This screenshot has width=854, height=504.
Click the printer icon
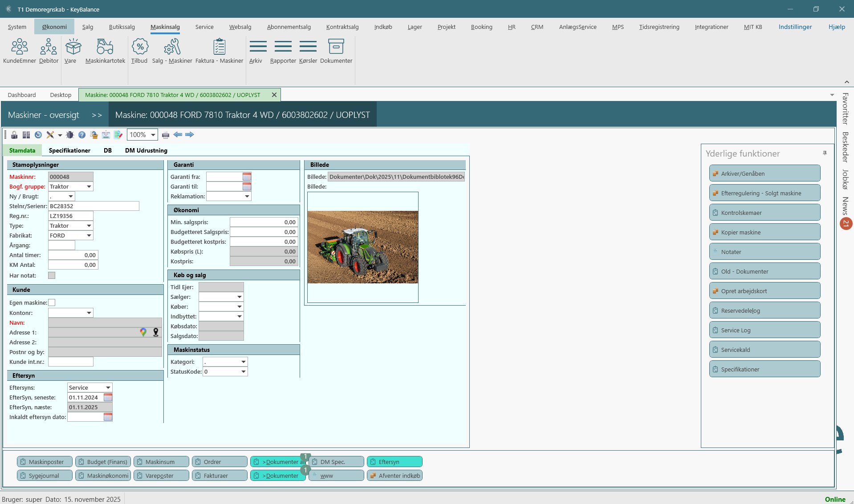[x=166, y=135]
